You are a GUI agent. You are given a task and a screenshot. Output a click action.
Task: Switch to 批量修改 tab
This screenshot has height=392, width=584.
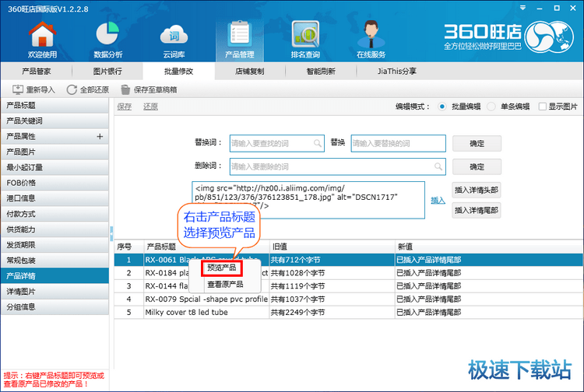coord(178,71)
